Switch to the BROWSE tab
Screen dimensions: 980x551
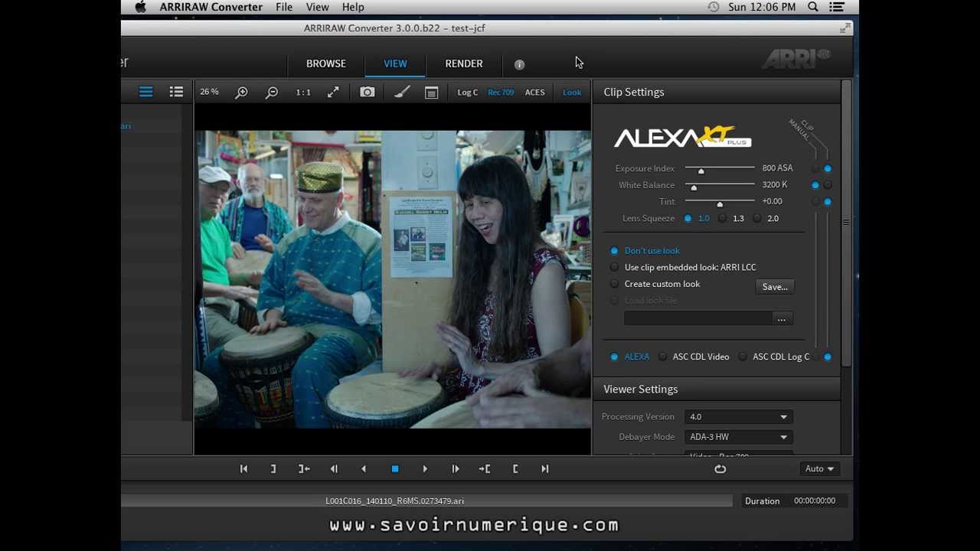[326, 64]
